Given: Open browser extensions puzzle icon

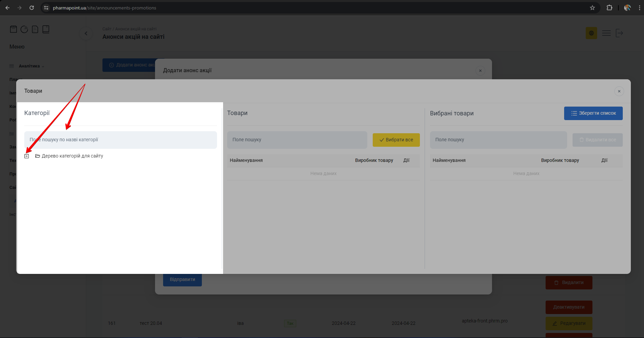Looking at the screenshot, I should (x=609, y=8).
